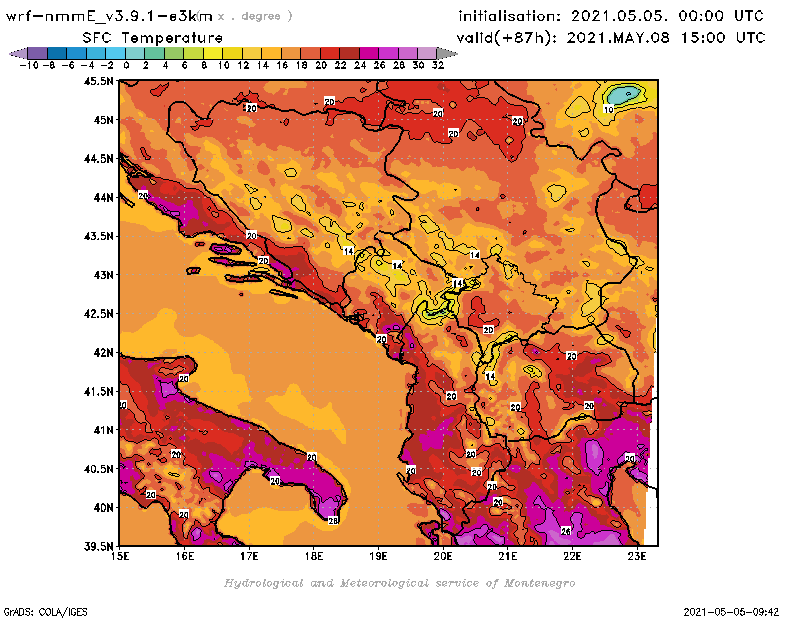Click the '26' contour label on the map
The width and height of the screenshot is (800, 618).
[x=566, y=531]
